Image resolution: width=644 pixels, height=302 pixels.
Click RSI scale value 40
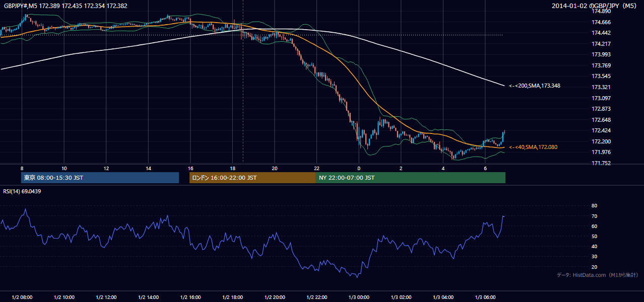(x=594, y=246)
